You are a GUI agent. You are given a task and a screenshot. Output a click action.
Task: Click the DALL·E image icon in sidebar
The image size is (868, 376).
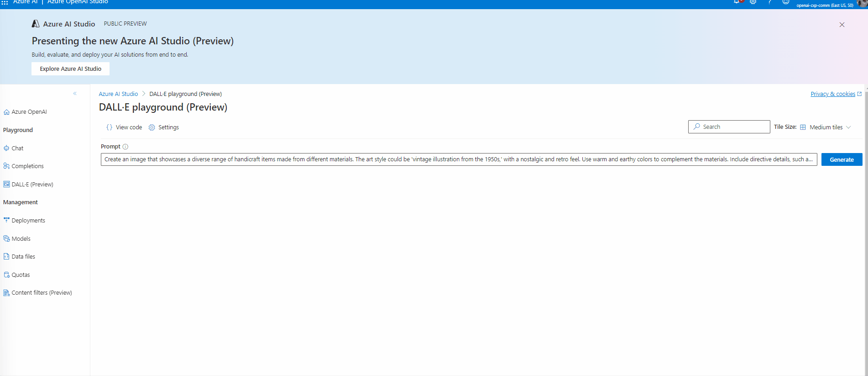(x=6, y=184)
